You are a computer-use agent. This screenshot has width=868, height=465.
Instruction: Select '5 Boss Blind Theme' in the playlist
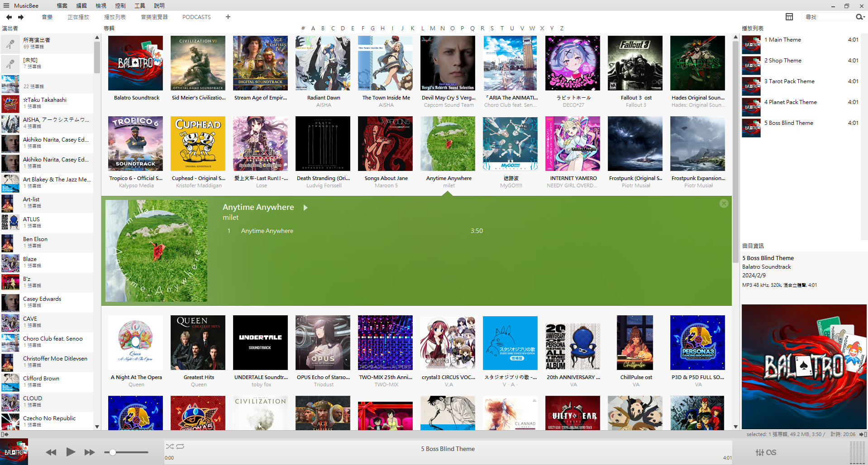[801, 128]
